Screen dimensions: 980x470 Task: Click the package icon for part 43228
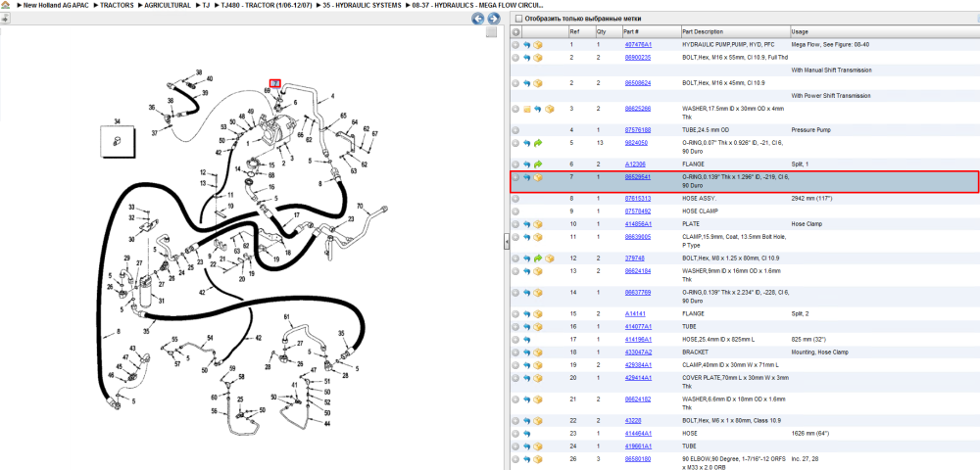click(537, 421)
